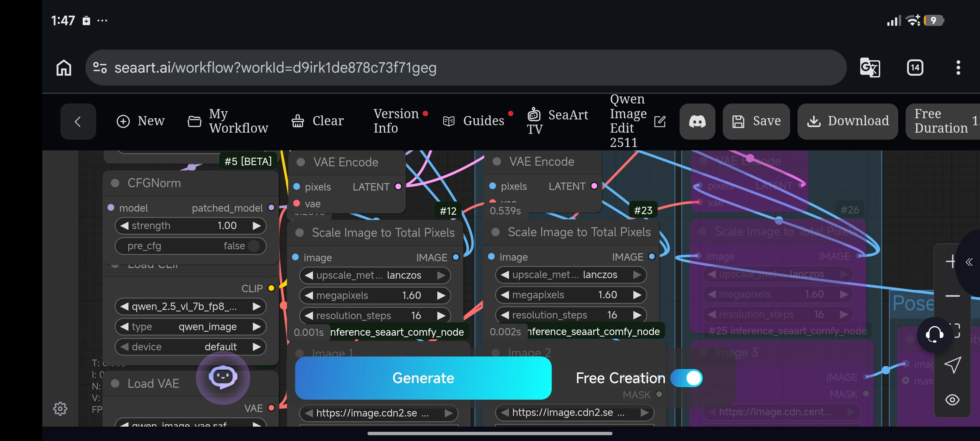Tap the browser home icon
The width and height of the screenshot is (980, 441).
[64, 68]
